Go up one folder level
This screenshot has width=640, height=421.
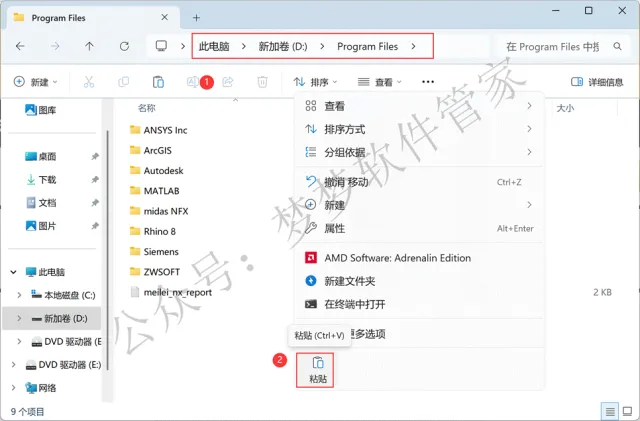coord(89,46)
